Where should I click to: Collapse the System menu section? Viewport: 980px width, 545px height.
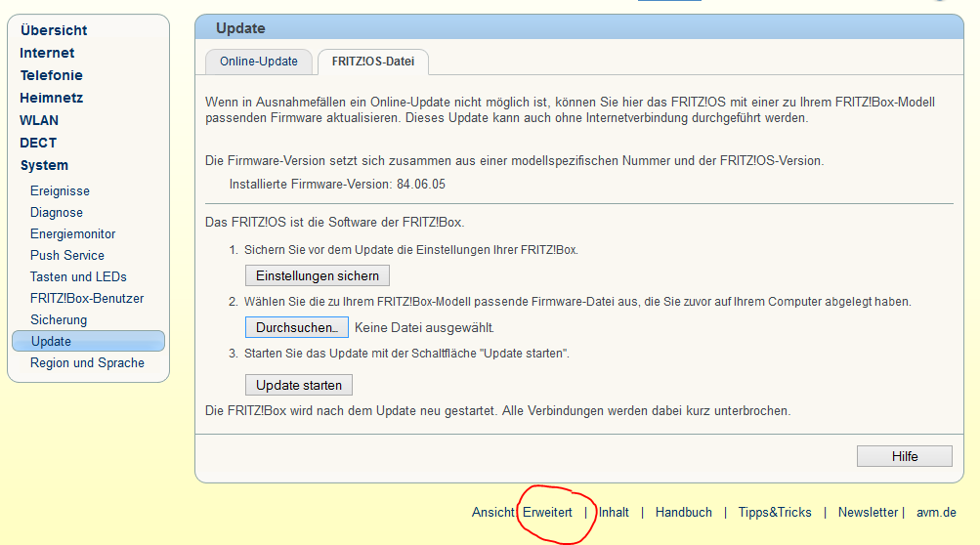(44, 165)
